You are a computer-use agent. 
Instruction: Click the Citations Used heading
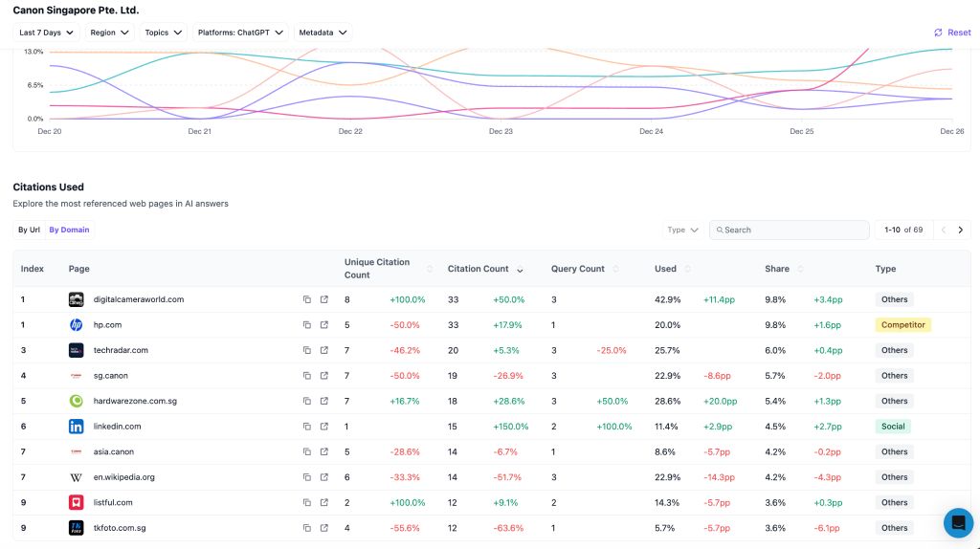[x=48, y=187]
